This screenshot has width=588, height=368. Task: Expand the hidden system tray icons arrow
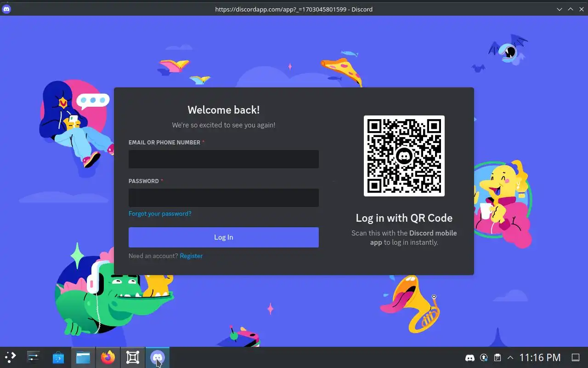click(x=510, y=357)
